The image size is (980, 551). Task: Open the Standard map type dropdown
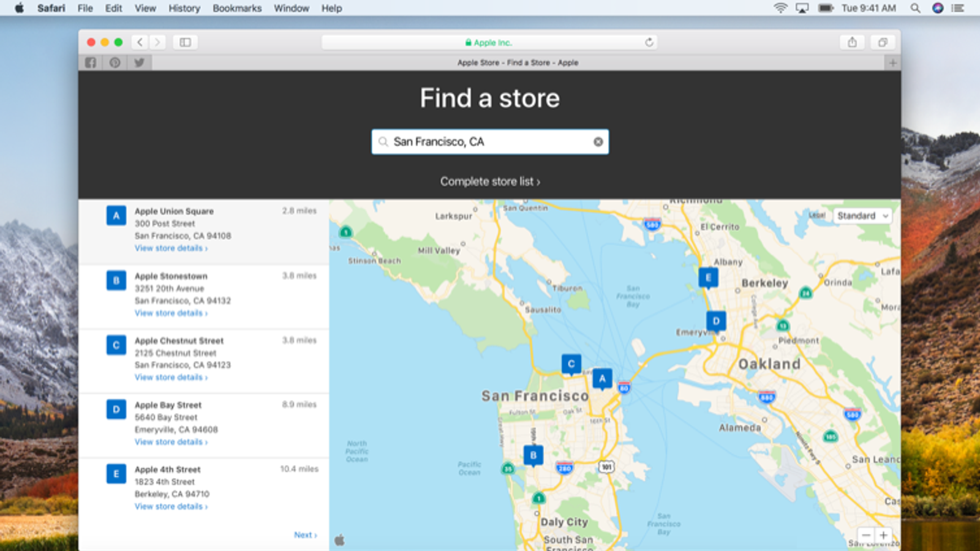(862, 216)
